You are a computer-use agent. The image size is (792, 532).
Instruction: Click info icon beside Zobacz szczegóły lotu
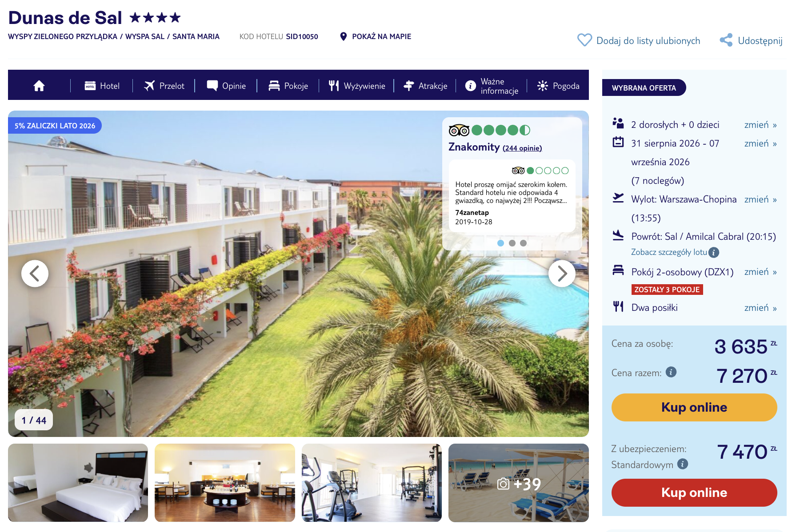point(714,252)
